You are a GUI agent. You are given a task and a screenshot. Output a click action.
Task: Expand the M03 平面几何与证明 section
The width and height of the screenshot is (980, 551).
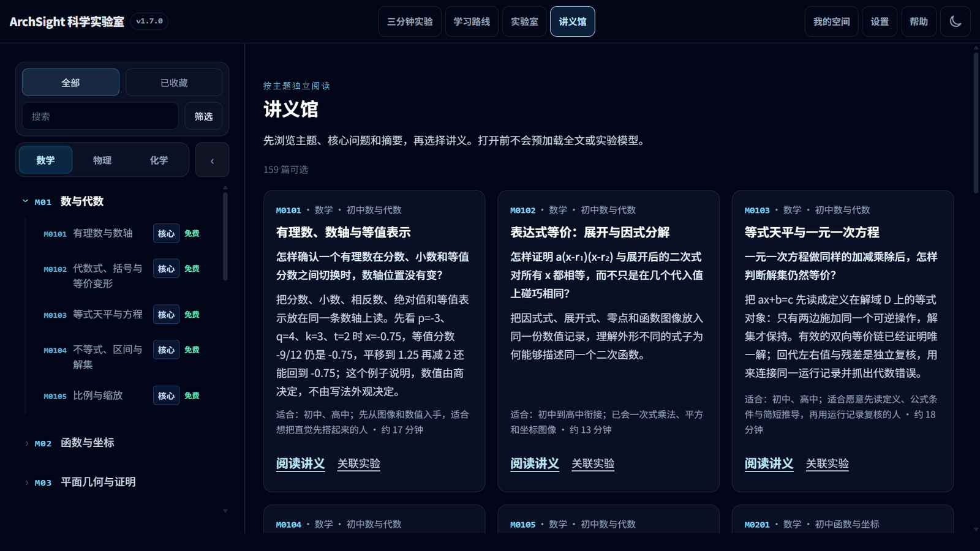pos(26,482)
